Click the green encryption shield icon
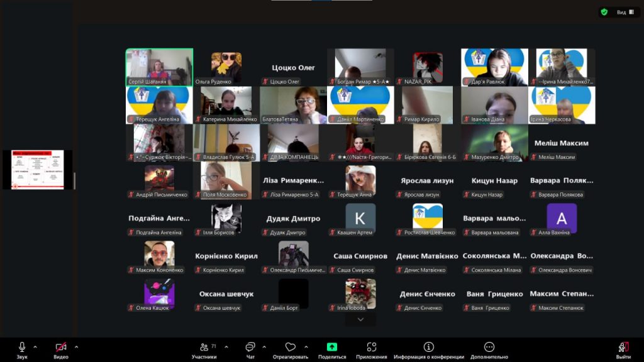Viewport: 644px width, 362px height. [604, 12]
